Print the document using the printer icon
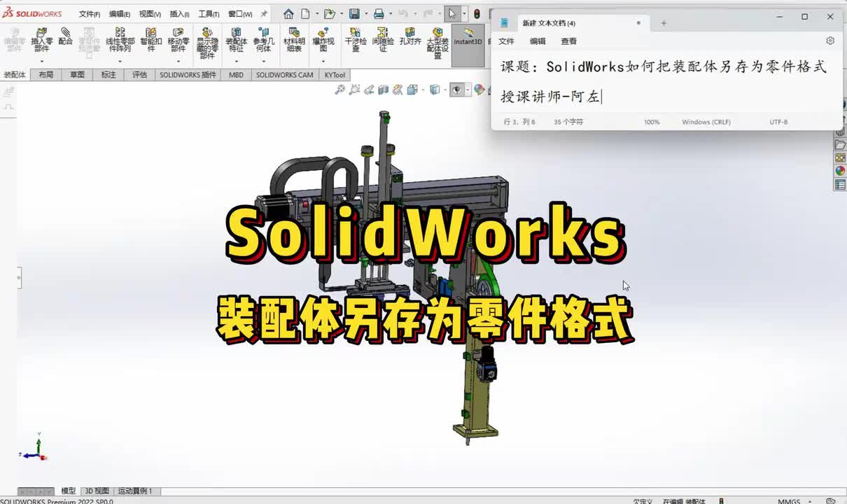 pyautogui.click(x=379, y=14)
